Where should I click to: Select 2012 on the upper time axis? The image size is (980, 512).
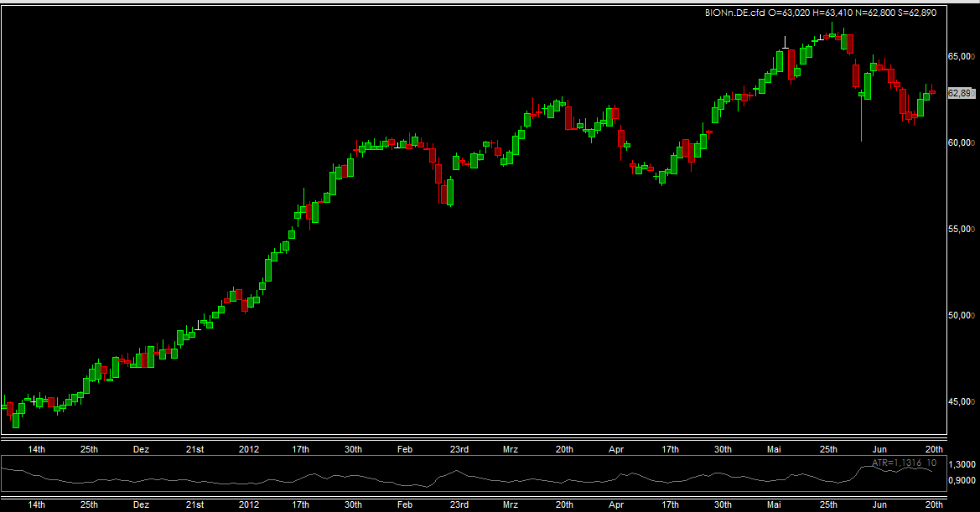click(x=249, y=450)
